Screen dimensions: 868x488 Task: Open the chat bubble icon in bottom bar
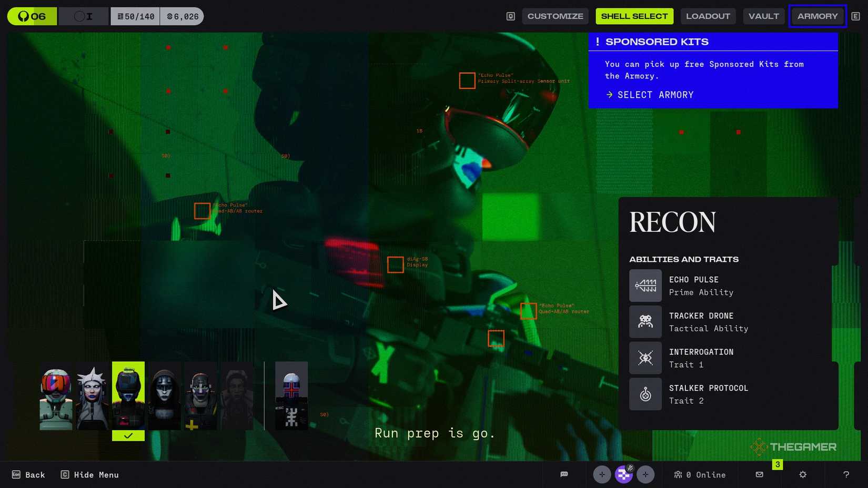pos(564,474)
